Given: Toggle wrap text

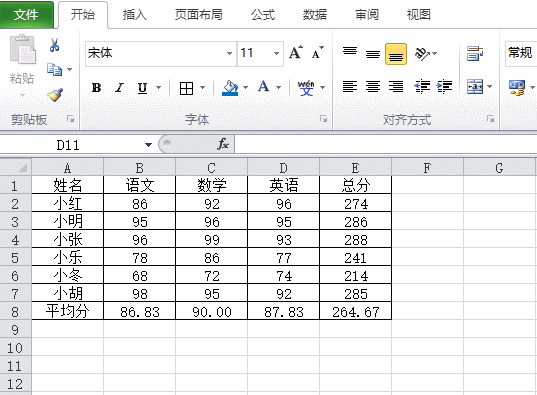Looking at the screenshot, I should 475,54.
